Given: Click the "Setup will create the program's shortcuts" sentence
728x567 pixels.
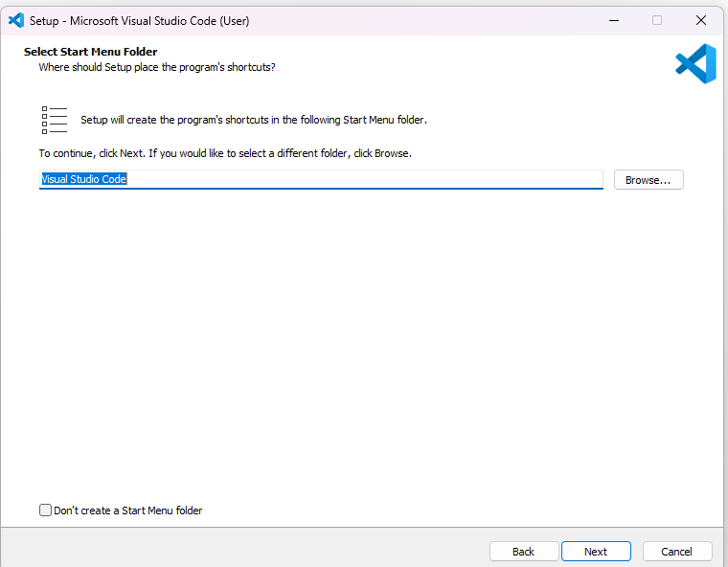Looking at the screenshot, I should (254, 120).
